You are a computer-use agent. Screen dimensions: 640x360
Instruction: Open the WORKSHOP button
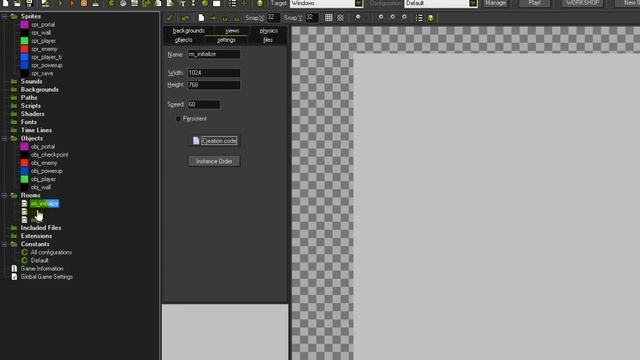pyautogui.click(x=582, y=3)
